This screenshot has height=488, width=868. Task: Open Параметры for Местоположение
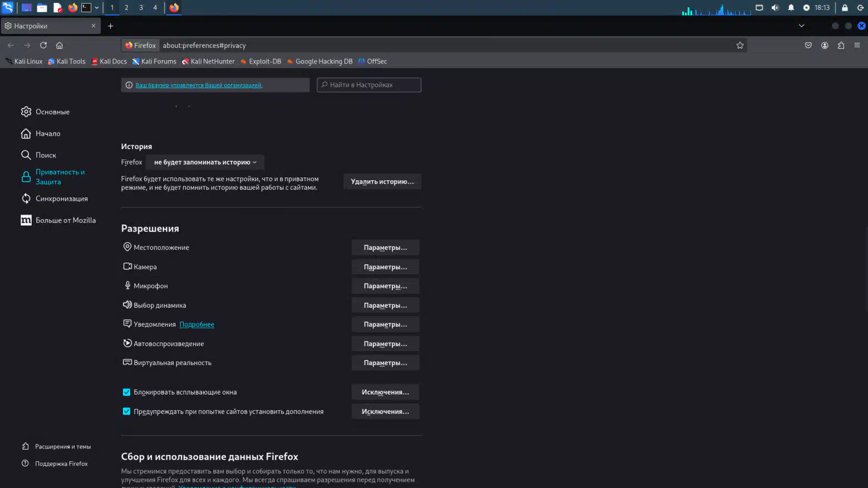[x=385, y=247]
